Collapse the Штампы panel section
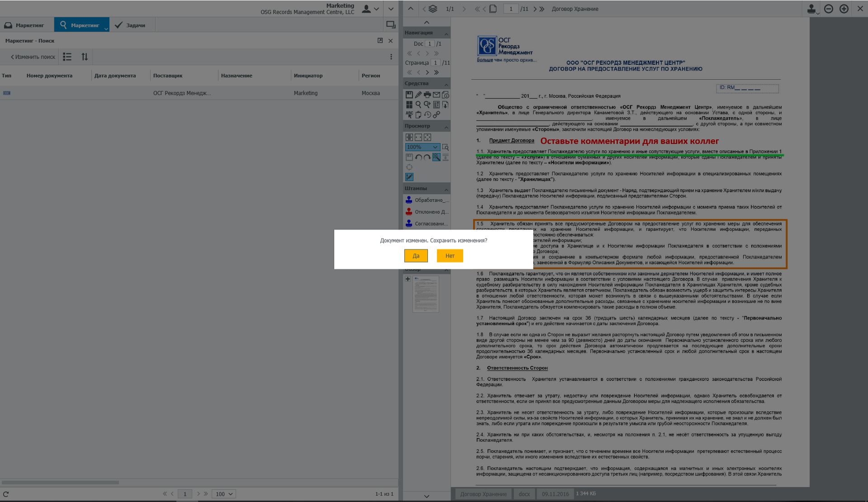Screen dimensions: 868x502 (x=446, y=189)
